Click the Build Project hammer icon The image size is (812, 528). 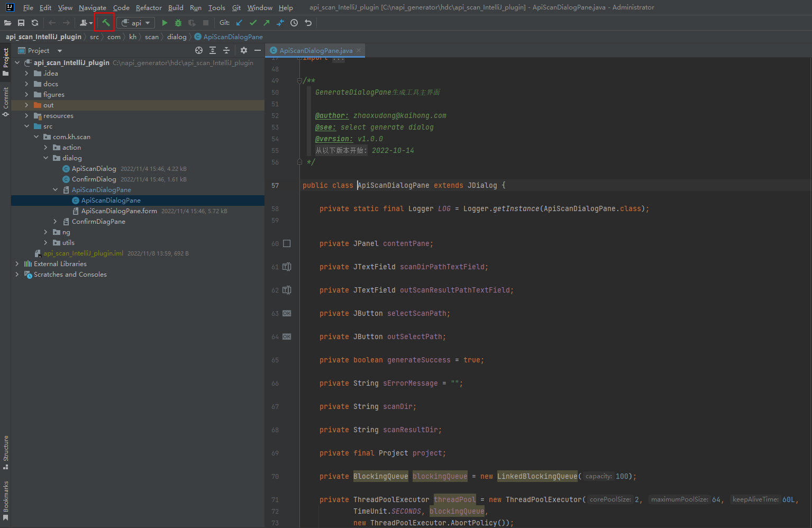click(106, 23)
